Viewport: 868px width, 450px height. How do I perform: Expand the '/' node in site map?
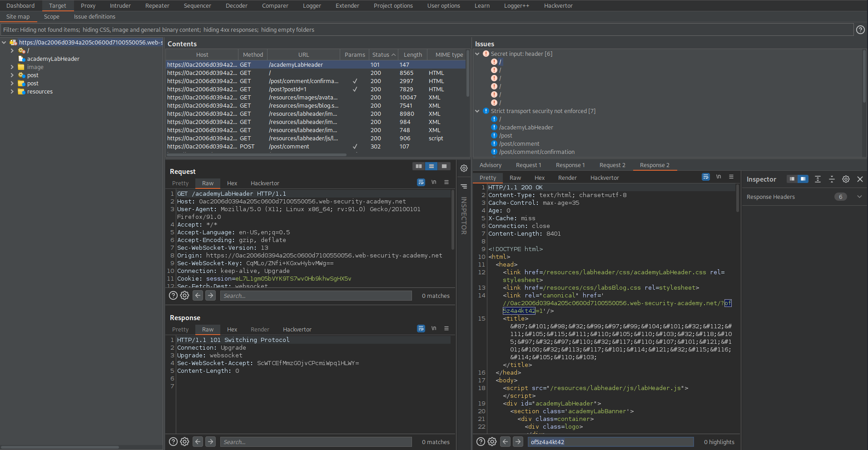point(12,50)
